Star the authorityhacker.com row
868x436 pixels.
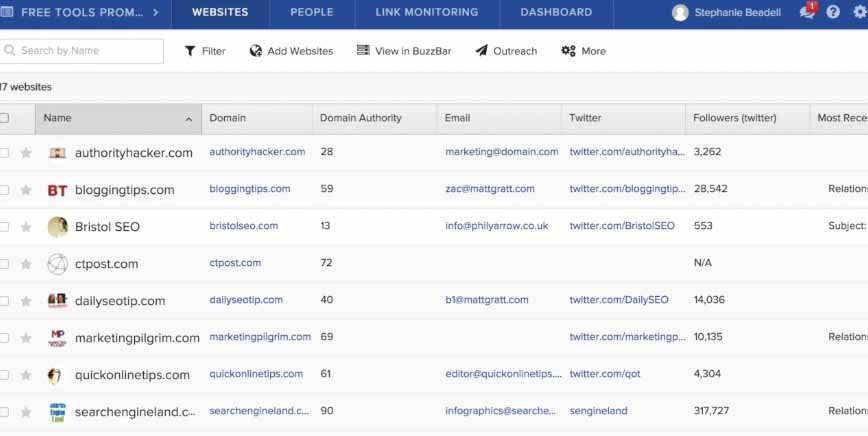point(26,153)
